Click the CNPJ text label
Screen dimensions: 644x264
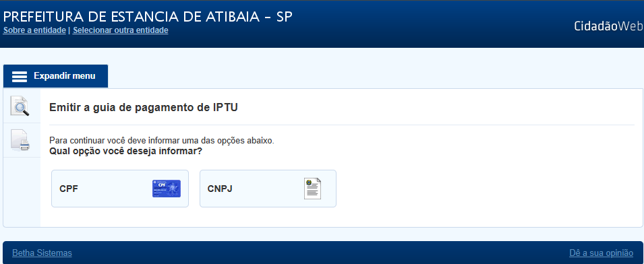click(220, 189)
